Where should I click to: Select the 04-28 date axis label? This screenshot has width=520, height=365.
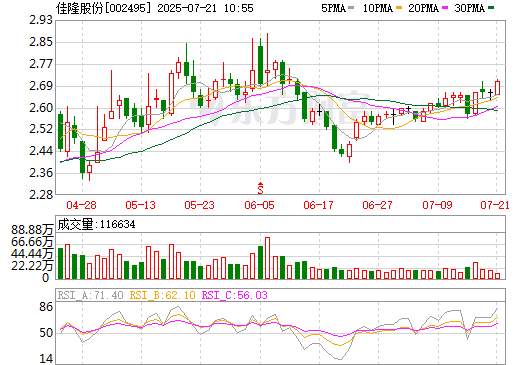click(81, 205)
